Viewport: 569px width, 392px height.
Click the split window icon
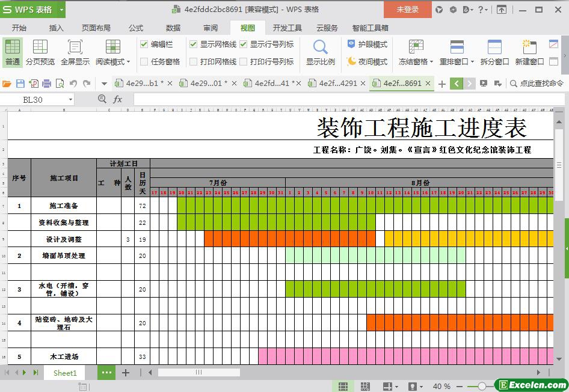pos(494,47)
